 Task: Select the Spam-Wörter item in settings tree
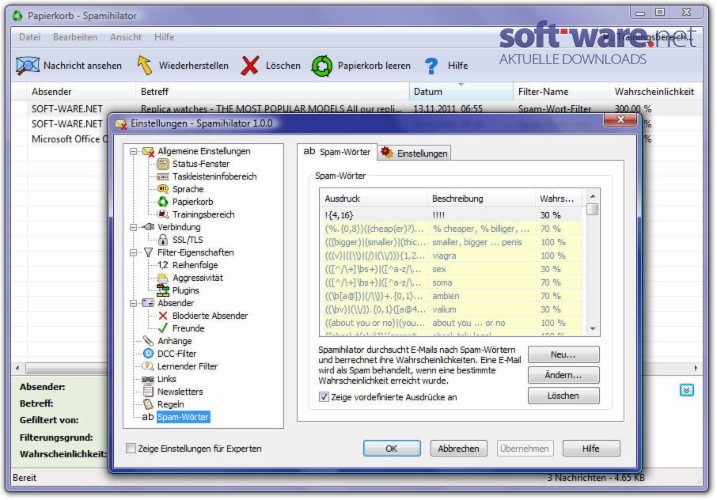pyautogui.click(x=183, y=417)
